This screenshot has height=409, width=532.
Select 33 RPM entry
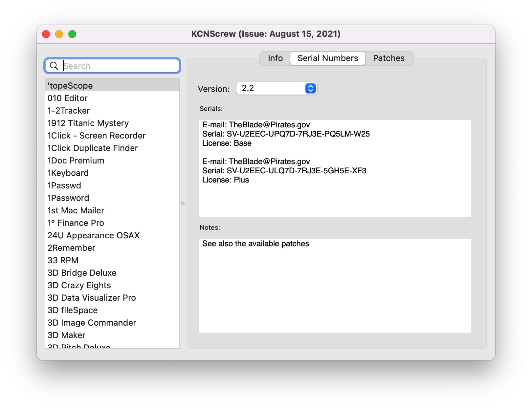point(112,260)
